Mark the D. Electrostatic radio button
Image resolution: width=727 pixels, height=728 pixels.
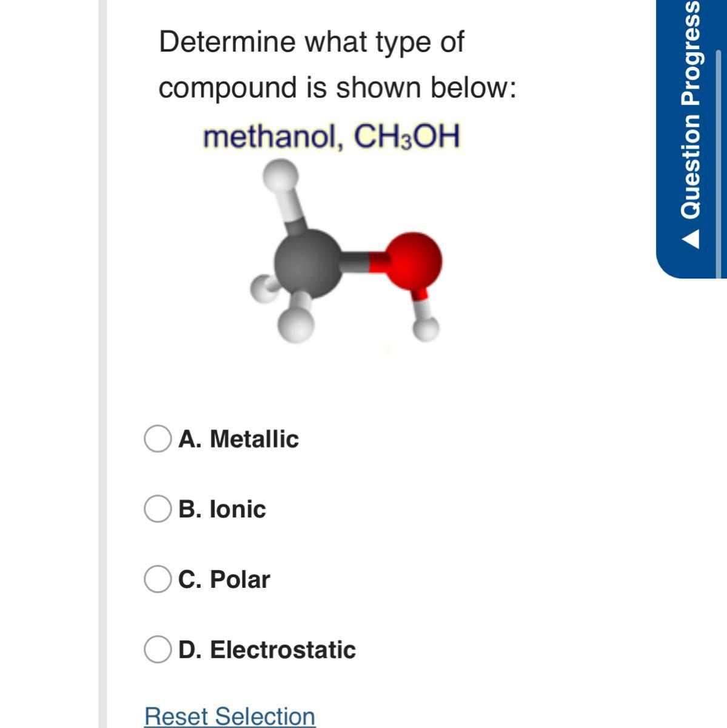coord(157,649)
